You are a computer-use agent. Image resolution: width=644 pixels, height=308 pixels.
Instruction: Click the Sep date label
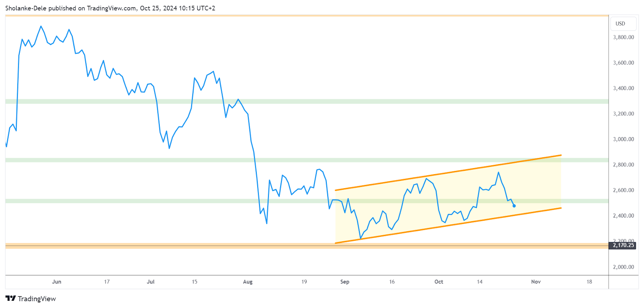(345, 282)
